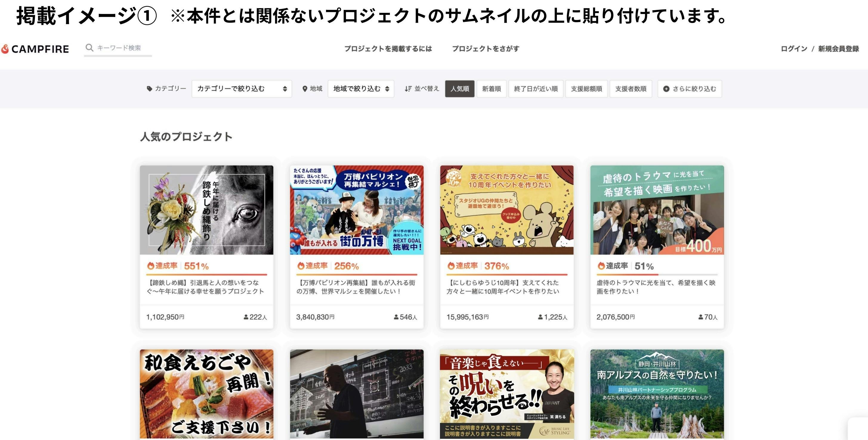868x440 pixels.
Task: Click the CAMPFIRE flame logo
Action: [5, 49]
